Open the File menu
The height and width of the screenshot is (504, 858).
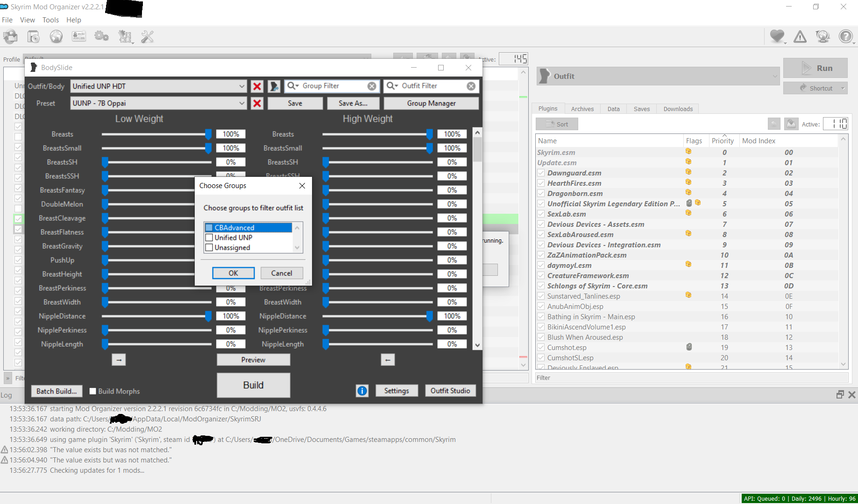pyautogui.click(x=7, y=20)
